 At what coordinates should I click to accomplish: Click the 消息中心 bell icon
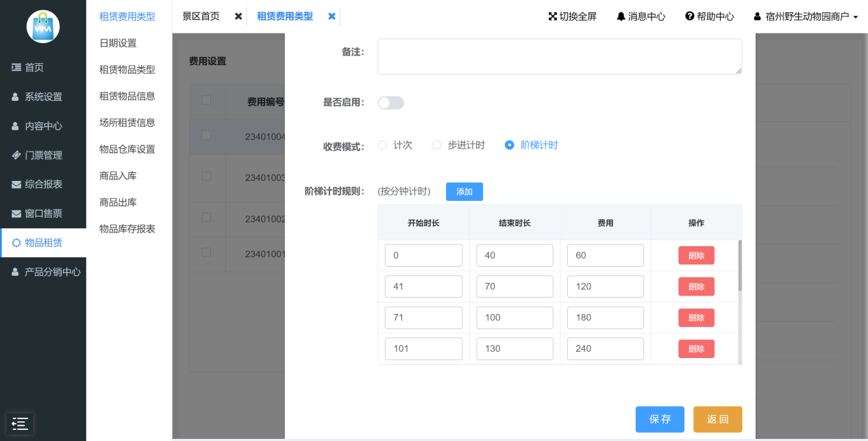[621, 16]
